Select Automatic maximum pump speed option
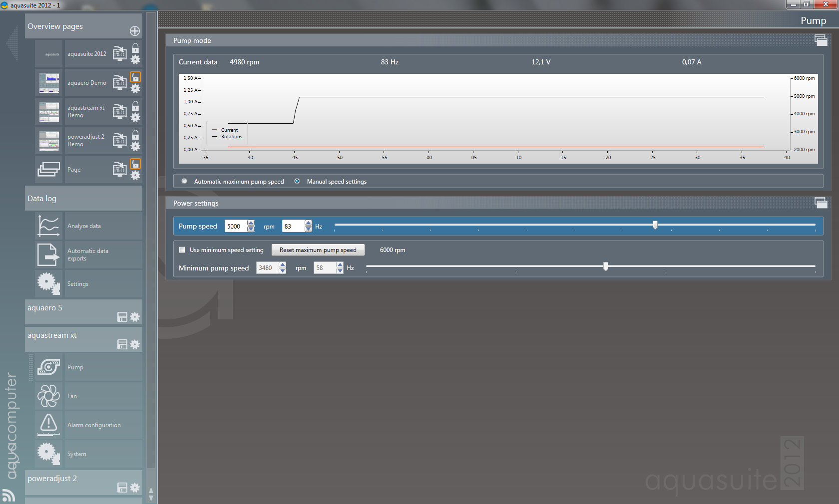 point(184,181)
